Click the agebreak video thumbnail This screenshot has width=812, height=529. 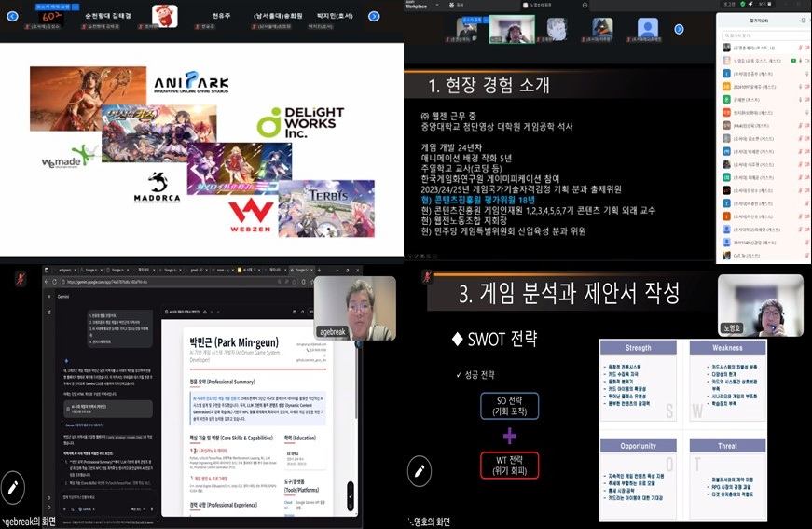pyautogui.click(x=355, y=308)
